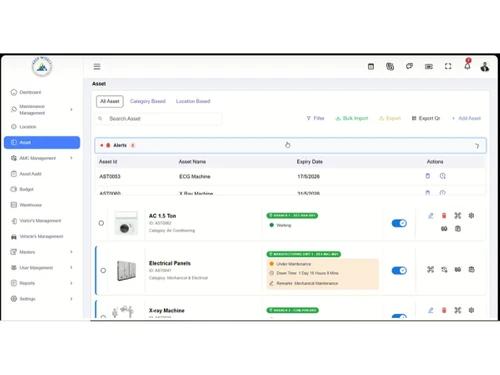
Task: Open the hamburger menu to collapse sidebar
Action: click(x=97, y=67)
